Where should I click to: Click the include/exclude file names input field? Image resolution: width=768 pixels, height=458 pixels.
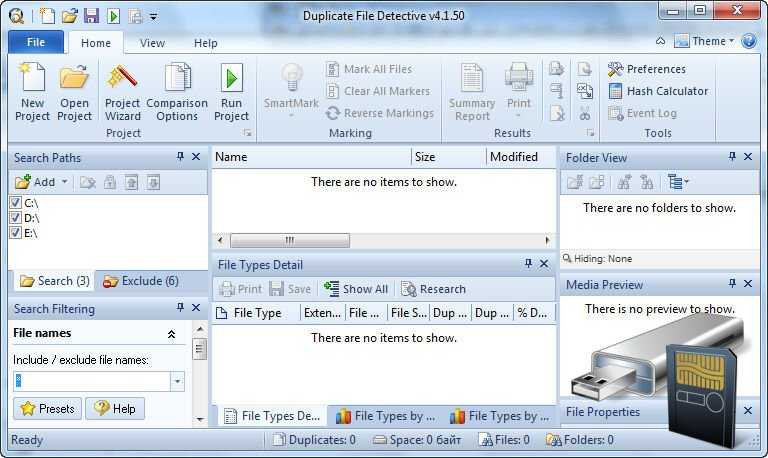pyautogui.click(x=92, y=381)
